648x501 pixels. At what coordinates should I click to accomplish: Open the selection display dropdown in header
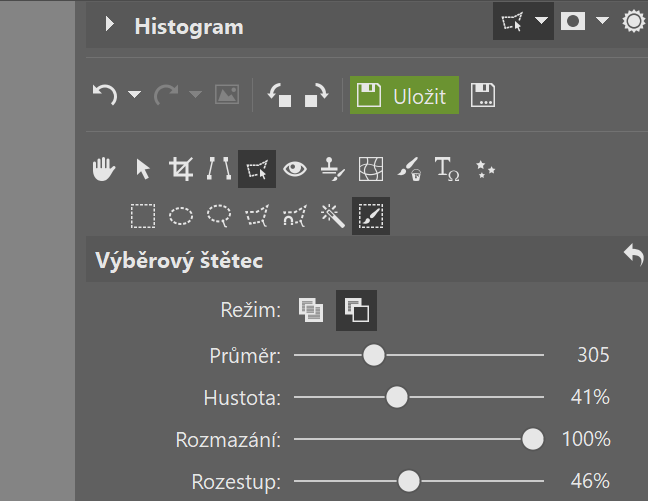(x=541, y=20)
